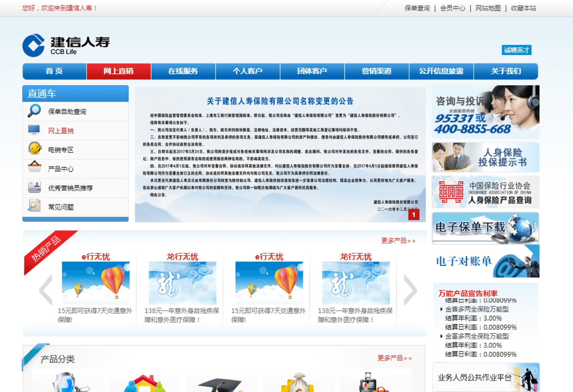Open the 首页 navigation tab
The image size is (573, 392).
click(54, 71)
